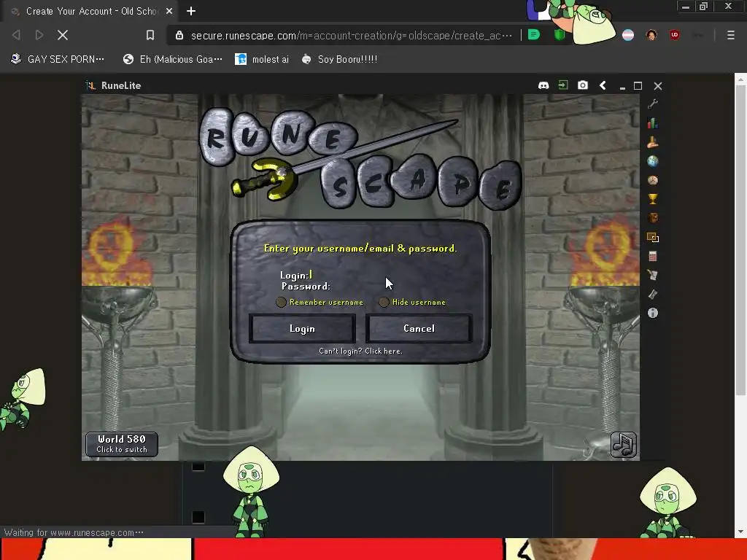Enable Remember username option
747x560 pixels.
[281, 303]
